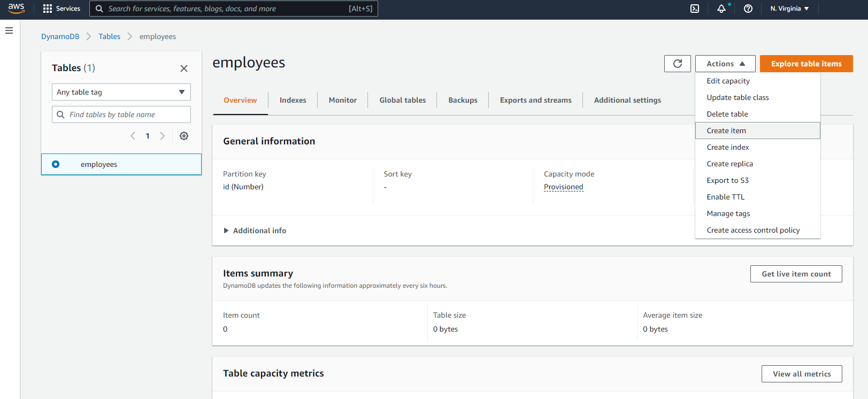Click View all metrics button
The image size is (868, 399).
[x=802, y=374]
